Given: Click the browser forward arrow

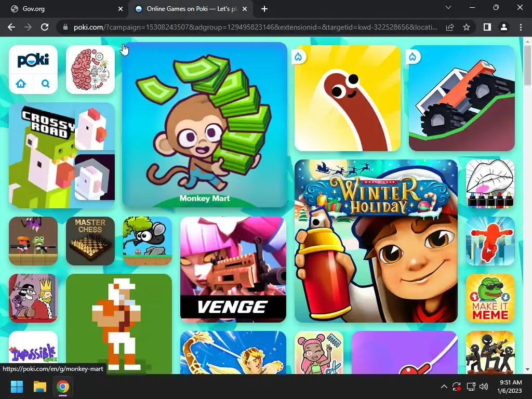Looking at the screenshot, I should pos(28,27).
